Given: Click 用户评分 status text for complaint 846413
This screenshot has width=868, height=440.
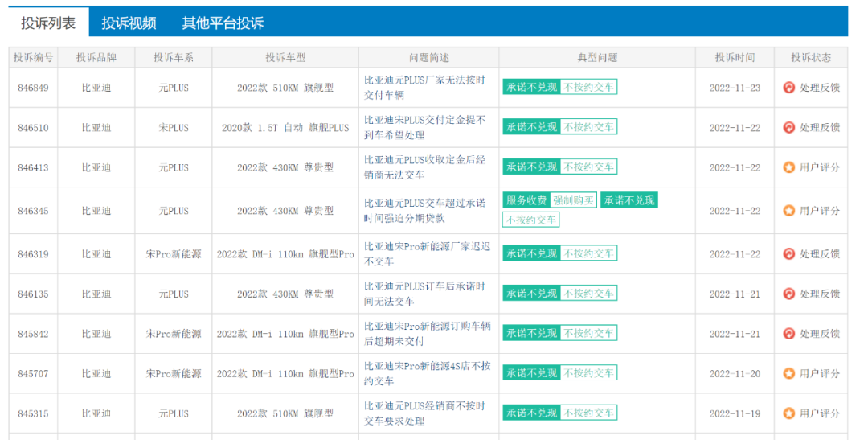Looking at the screenshot, I should tap(820, 167).
